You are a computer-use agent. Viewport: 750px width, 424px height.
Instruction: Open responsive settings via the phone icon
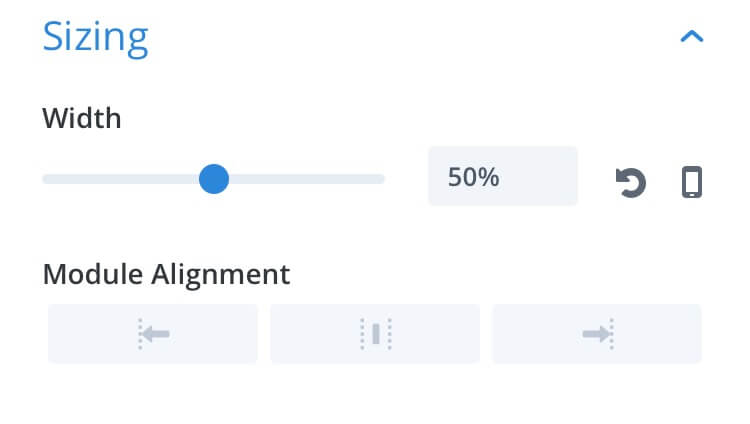[692, 182]
